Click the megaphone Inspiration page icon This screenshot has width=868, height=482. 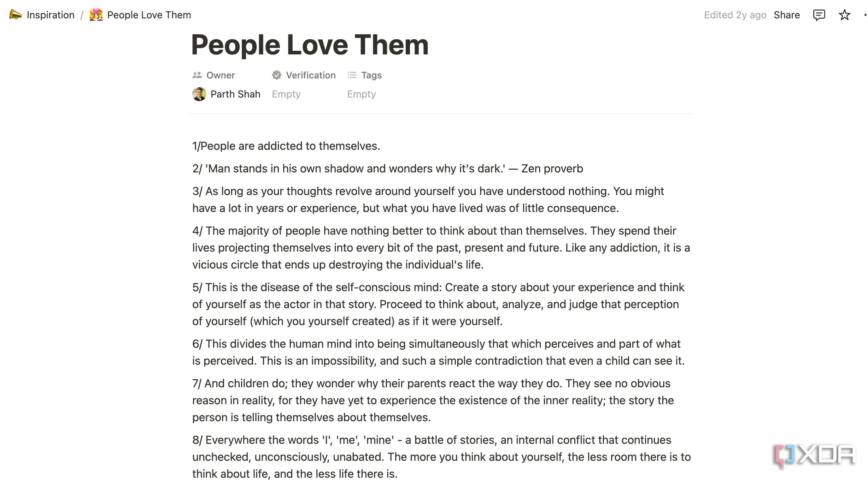[15, 15]
